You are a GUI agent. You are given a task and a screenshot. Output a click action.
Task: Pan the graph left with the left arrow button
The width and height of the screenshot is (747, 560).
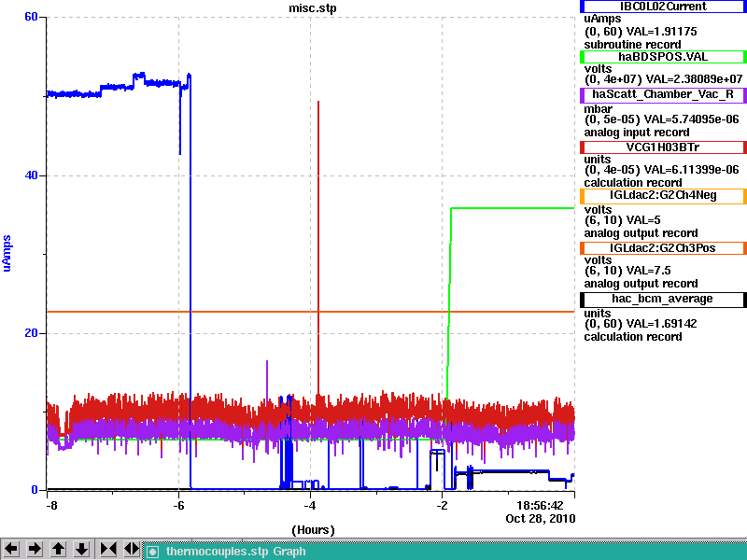(x=11, y=549)
